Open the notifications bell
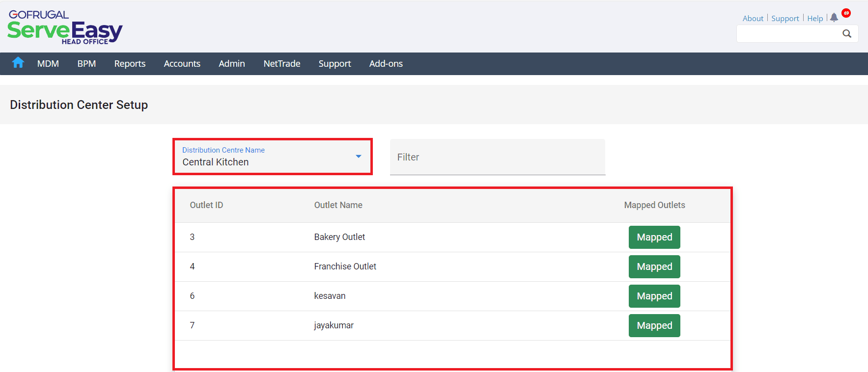868x372 pixels. 834,18
